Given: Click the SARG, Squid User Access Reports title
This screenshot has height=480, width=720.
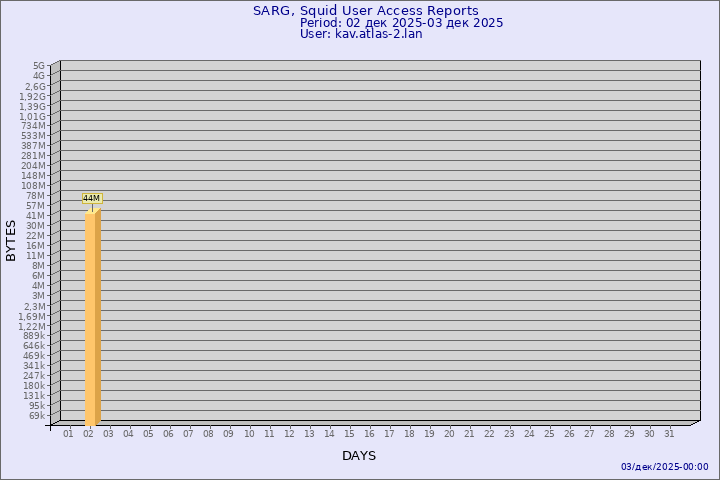Looking at the screenshot, I should pyautogui.click(x=365, y=11).
